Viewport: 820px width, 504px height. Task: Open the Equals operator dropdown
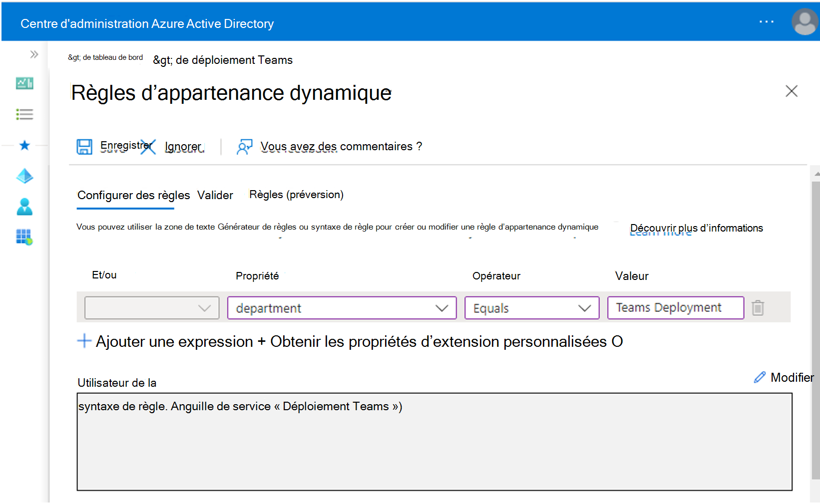click(x=532, y=308)
